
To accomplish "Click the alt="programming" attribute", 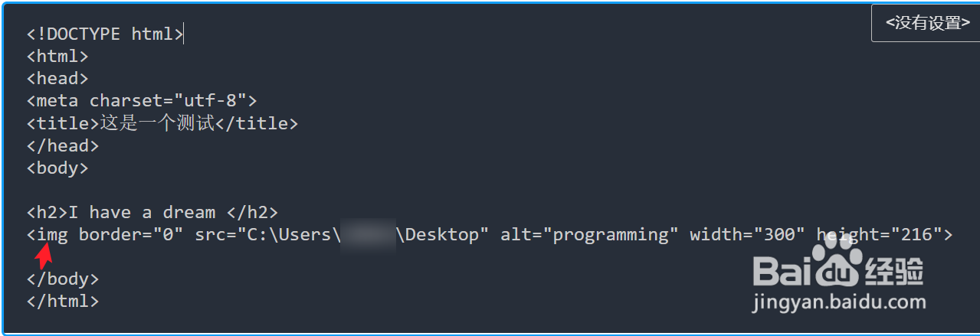I will pos(589,234).
